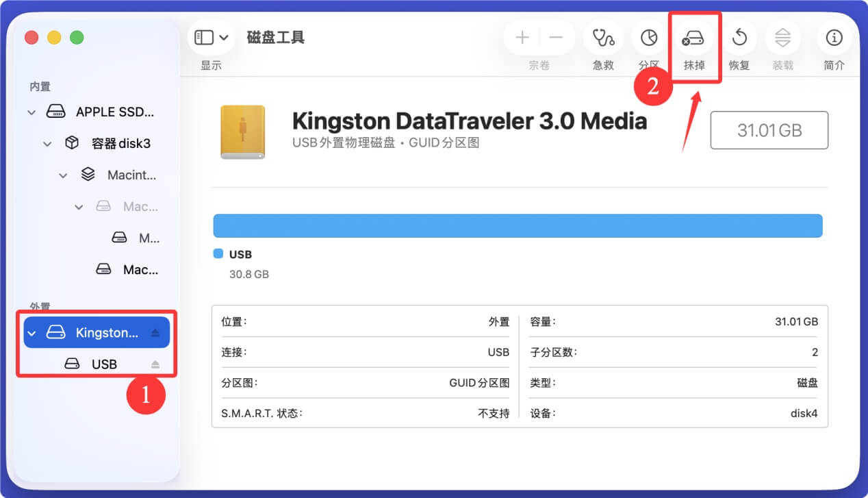The image size is (868, 498).
Task: Select the USB volume under Kingston
Action: tap(103, 364)
